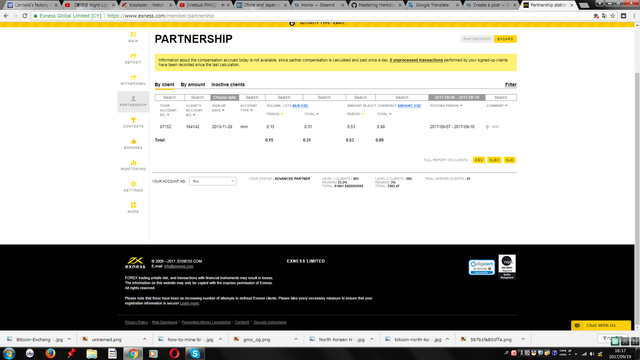640x360 pixels.
Task: Click the DigiCert security badge
Action: point(482,267)
